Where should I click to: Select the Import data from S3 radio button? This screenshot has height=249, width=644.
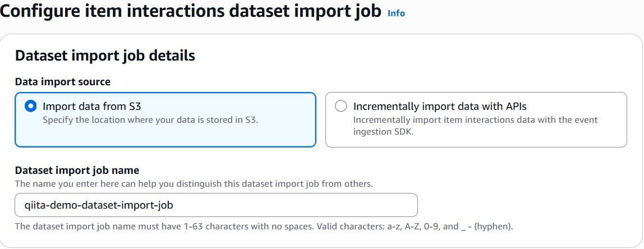click(31, 106)
